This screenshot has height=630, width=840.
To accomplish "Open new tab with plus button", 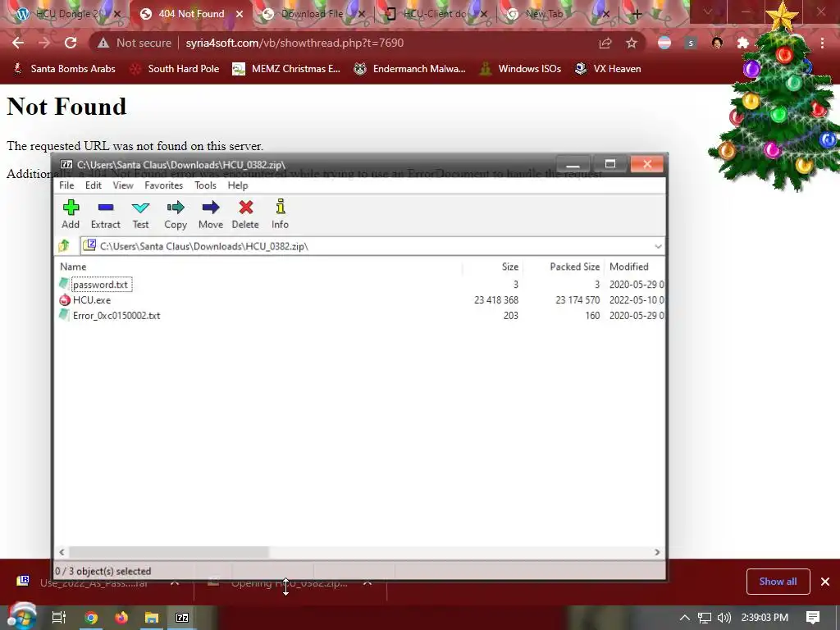I will pyautogui.click(x=637, y=14).
